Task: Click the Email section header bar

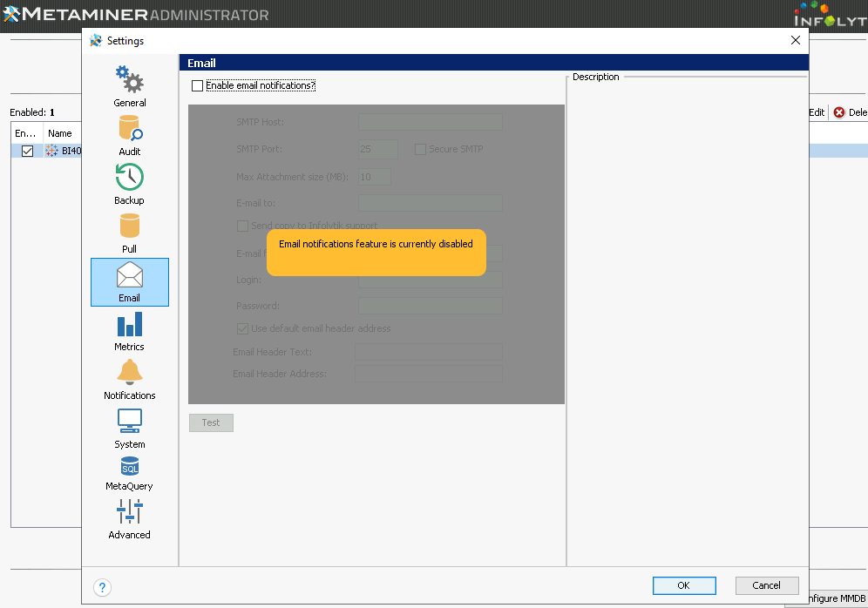Action: click(494, 63)
